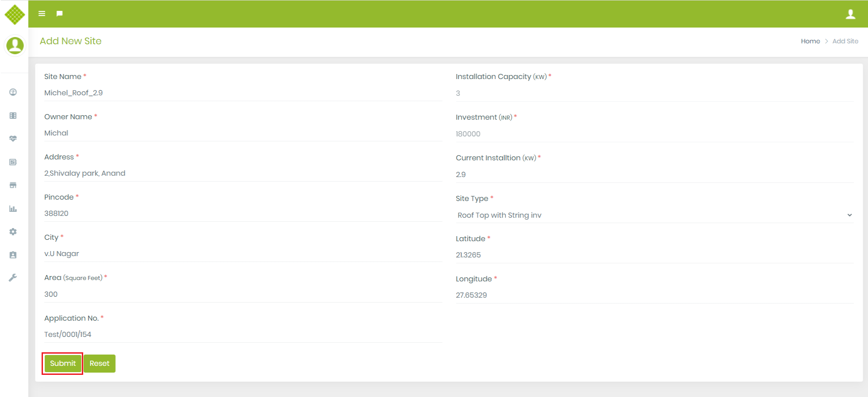Click the green diamond app logo
This screenshot has height=397, width=868.
(14, 14)
